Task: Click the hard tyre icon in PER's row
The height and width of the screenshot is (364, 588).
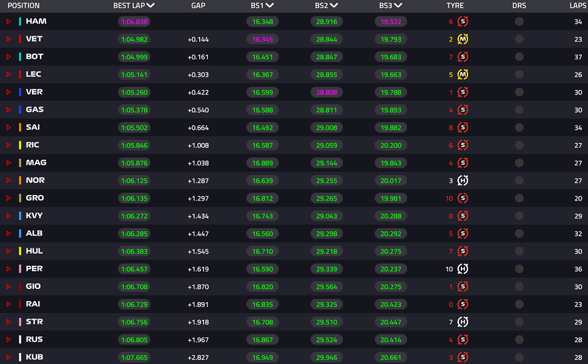Action: [463, 269]
